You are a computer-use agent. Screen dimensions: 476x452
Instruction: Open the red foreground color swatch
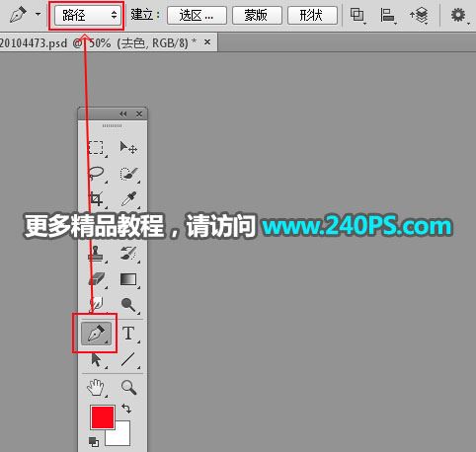[103, 416]
